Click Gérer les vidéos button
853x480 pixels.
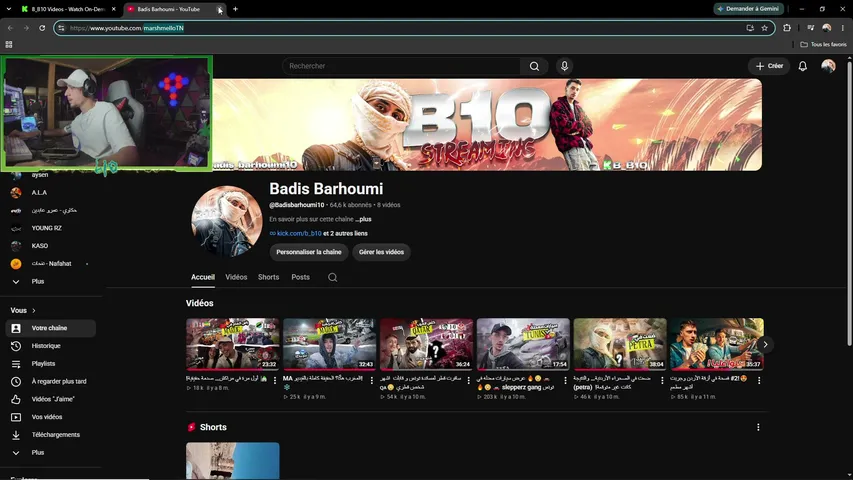click(x=381, y=252)
